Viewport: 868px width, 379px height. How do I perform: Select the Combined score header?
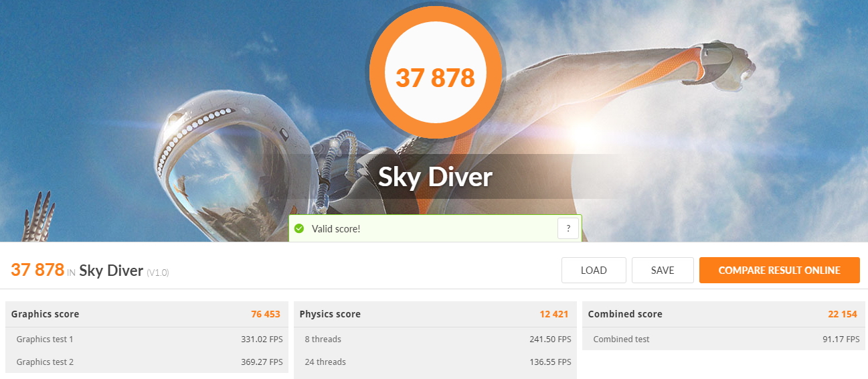[x=625, y=314]
